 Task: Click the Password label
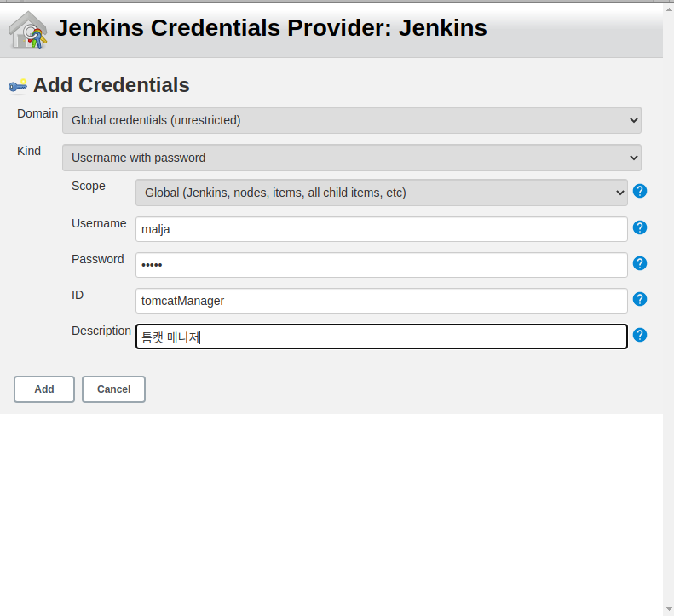pyautogui.click(x=98, y=259)
